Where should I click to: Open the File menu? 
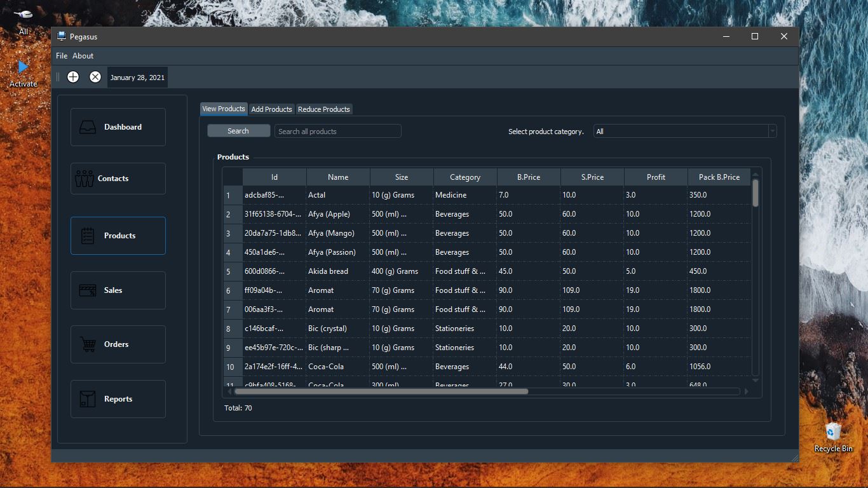61,56
